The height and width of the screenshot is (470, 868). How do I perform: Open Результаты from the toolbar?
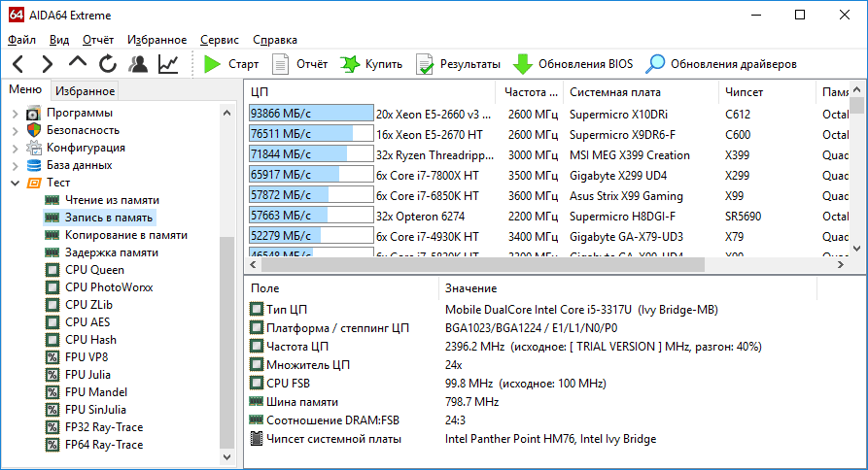pyautogui.click(x=458, y=64)
